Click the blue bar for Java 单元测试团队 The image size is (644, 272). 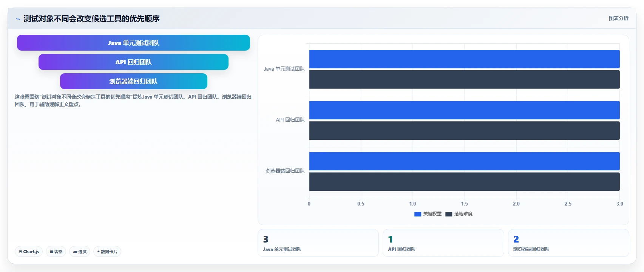tap(464, 59)
